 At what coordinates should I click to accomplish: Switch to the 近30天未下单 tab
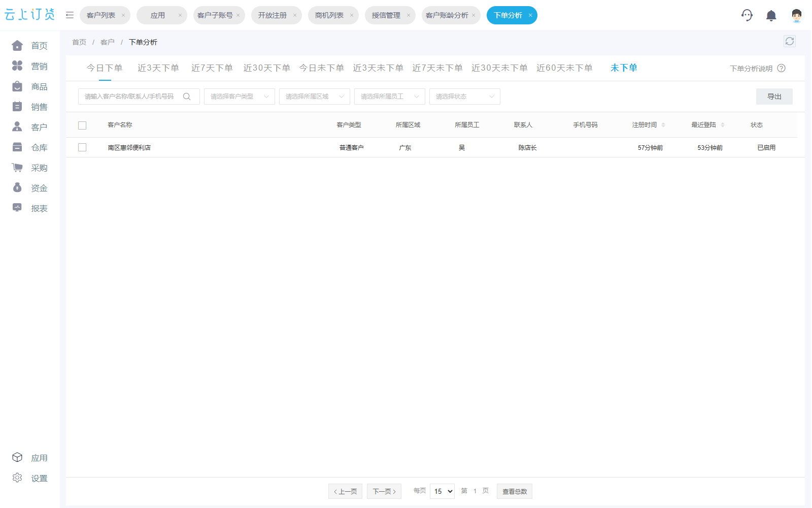tap(499, 68)
